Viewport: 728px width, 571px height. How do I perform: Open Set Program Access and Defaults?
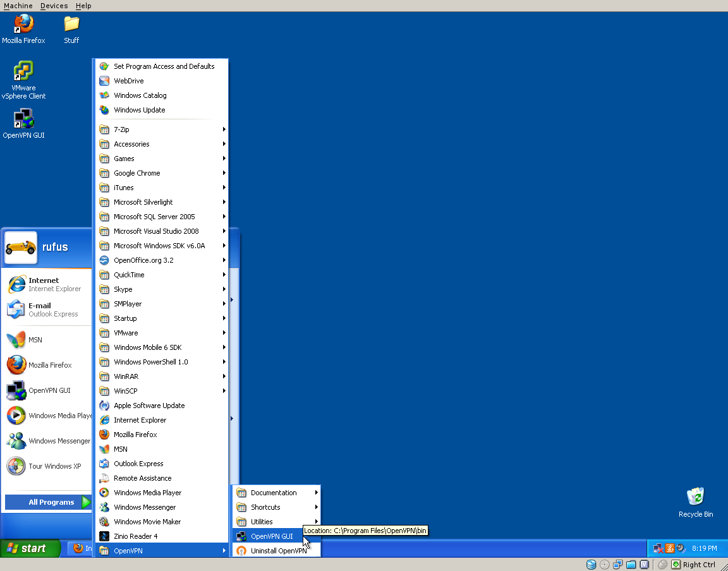(162, 66)
